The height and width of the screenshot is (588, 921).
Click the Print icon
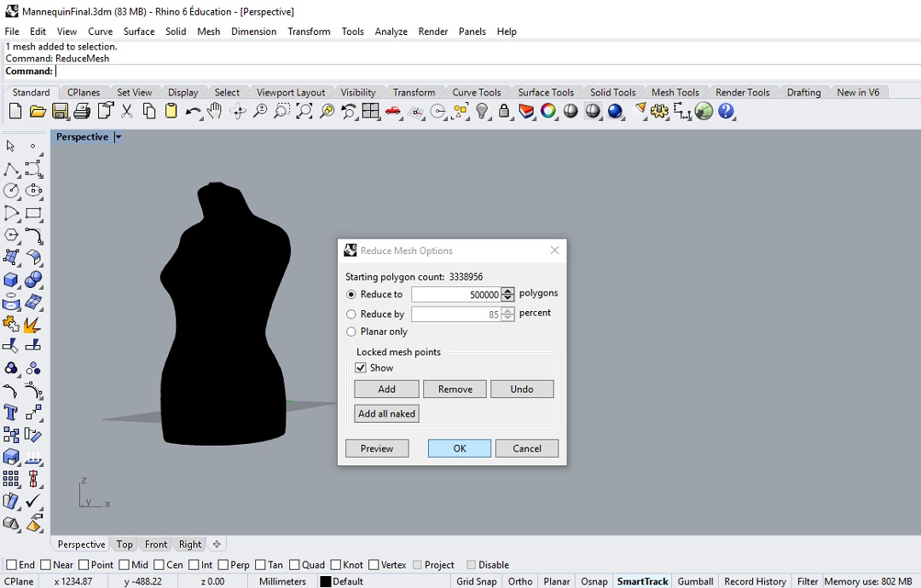point(82,112)
